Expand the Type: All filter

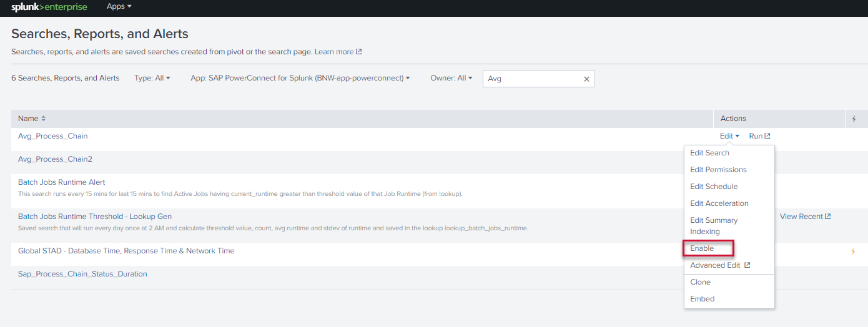152,78
